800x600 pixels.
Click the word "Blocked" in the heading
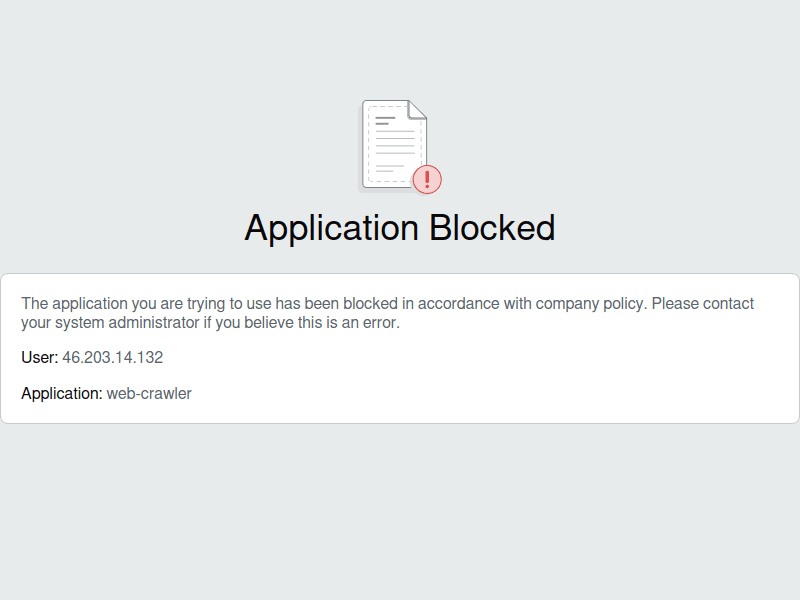492,228
